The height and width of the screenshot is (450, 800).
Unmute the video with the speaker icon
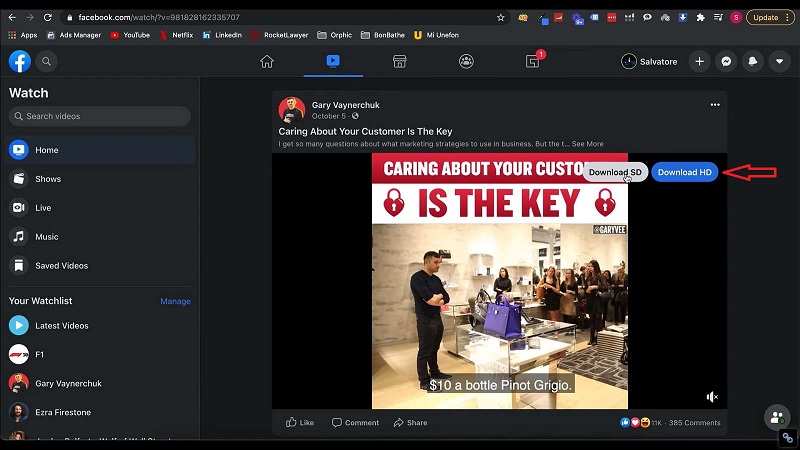click(x=712, y=396)
